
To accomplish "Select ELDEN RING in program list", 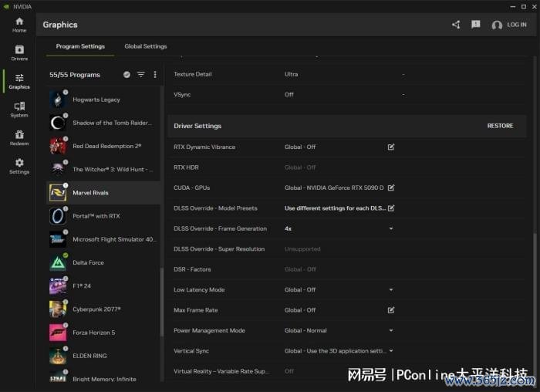I will tap(103, 356).
